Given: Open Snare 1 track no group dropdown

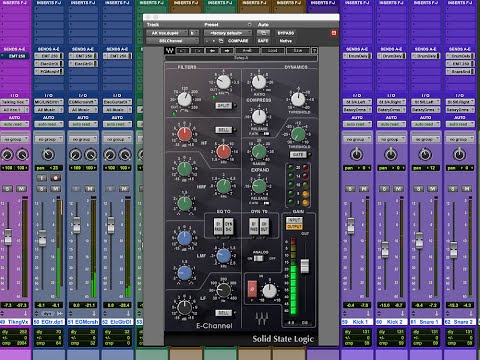Looking at the screenshot, I should tap(426, 139).
